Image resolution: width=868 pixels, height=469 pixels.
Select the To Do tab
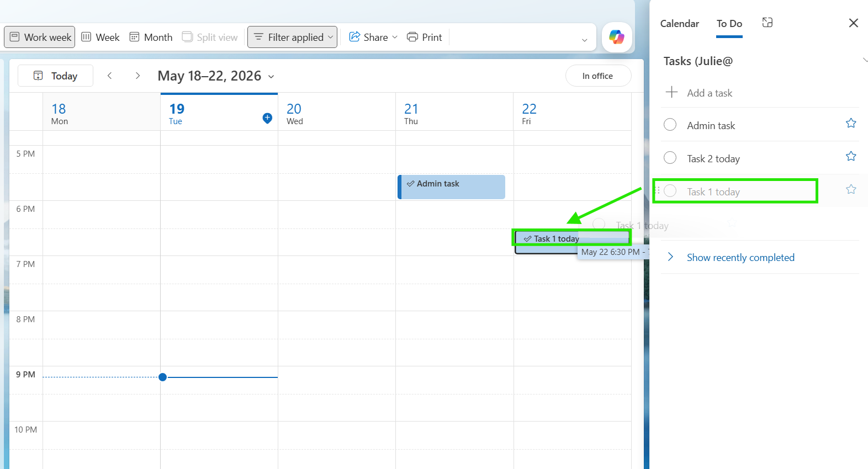tap(729, 23)
